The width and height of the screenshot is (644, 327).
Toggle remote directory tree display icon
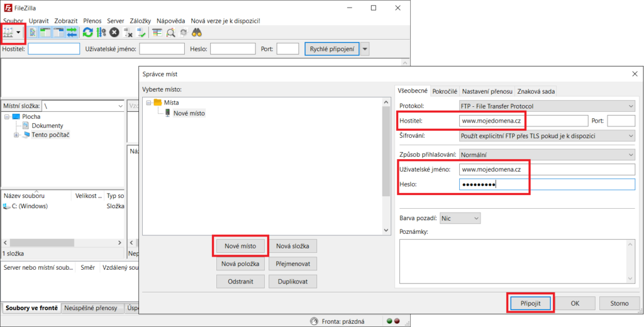[x=58, y=33]
